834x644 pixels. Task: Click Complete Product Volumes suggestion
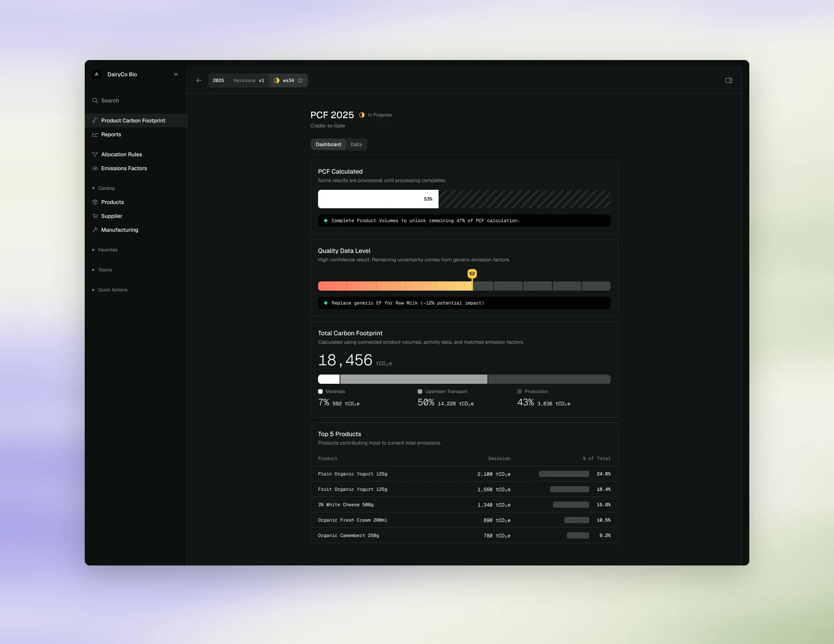pos(464,221)
